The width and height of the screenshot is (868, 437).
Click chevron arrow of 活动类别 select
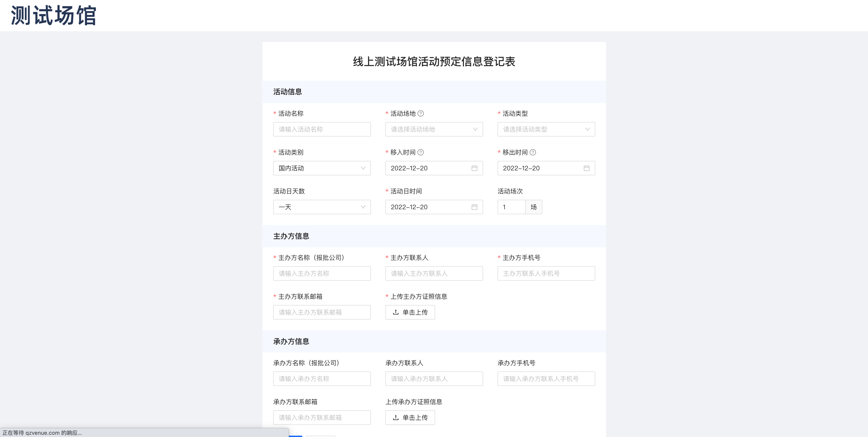pos(363,168)
